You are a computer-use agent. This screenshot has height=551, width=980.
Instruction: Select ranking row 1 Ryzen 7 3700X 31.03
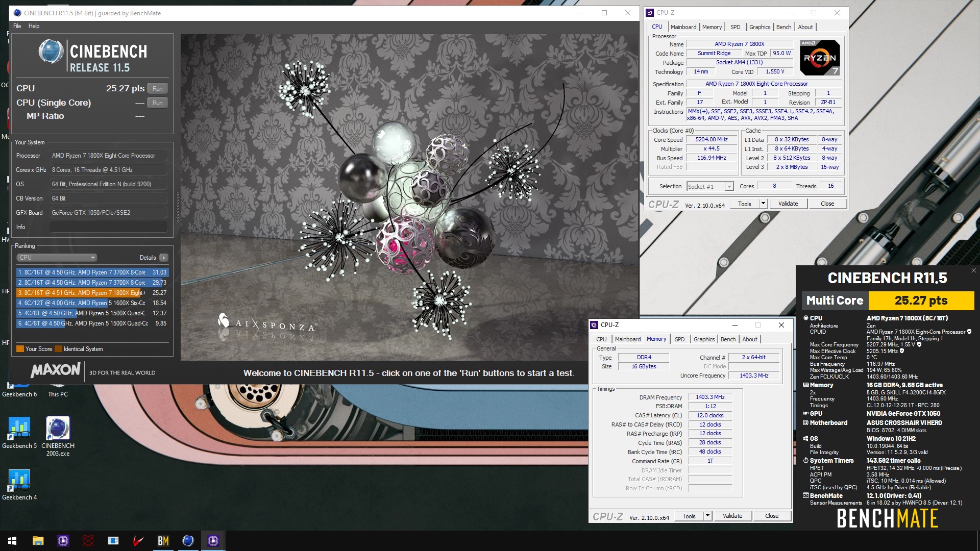(x=92, y=272)
